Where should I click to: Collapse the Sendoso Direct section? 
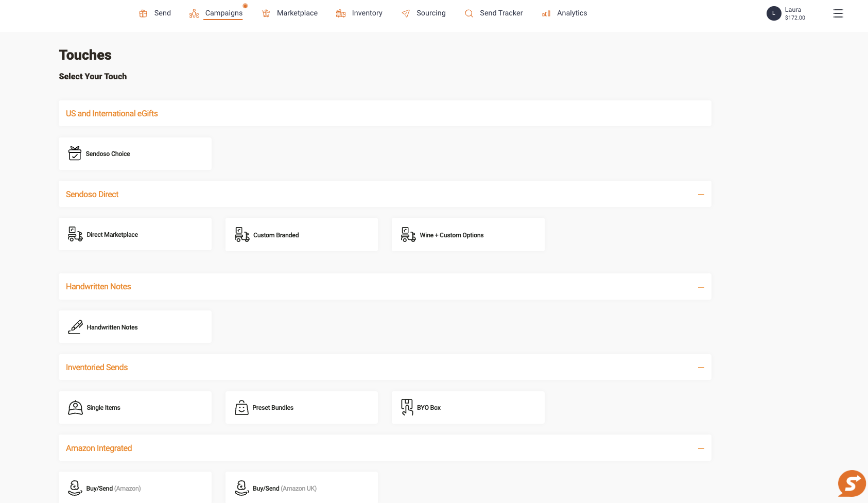coord(701,195)
